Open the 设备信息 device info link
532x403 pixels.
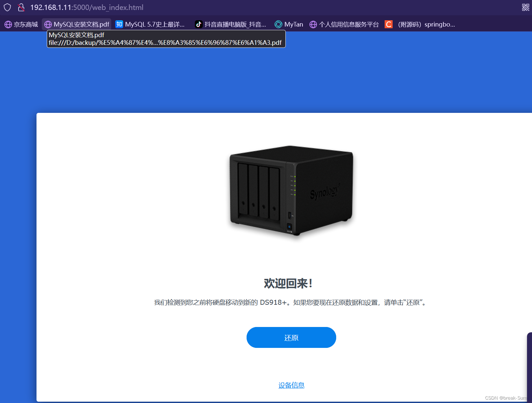point(291,385)
